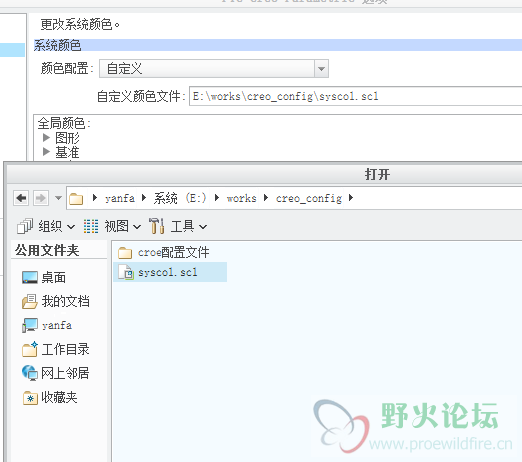Expand the arrow after creo_config in the path
This screenshot has height=462, width=522.
tap(351, 198)
